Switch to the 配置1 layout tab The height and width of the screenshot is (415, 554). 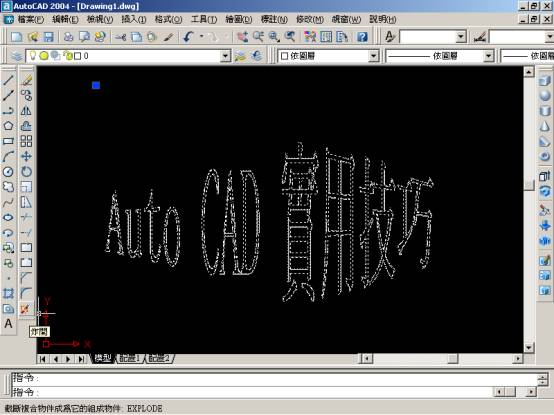tap(130, 358)
